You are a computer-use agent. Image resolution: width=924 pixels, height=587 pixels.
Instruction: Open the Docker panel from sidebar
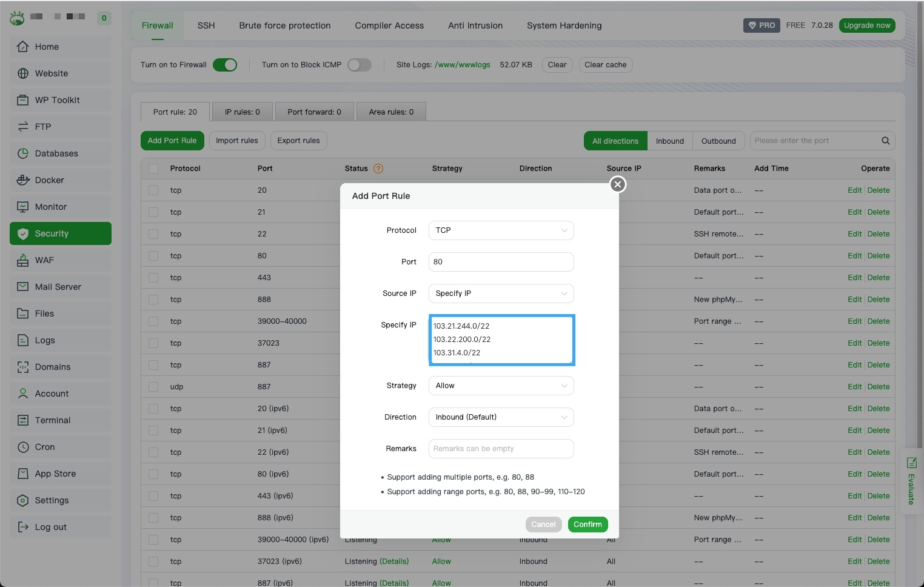(x=49, y=179)
